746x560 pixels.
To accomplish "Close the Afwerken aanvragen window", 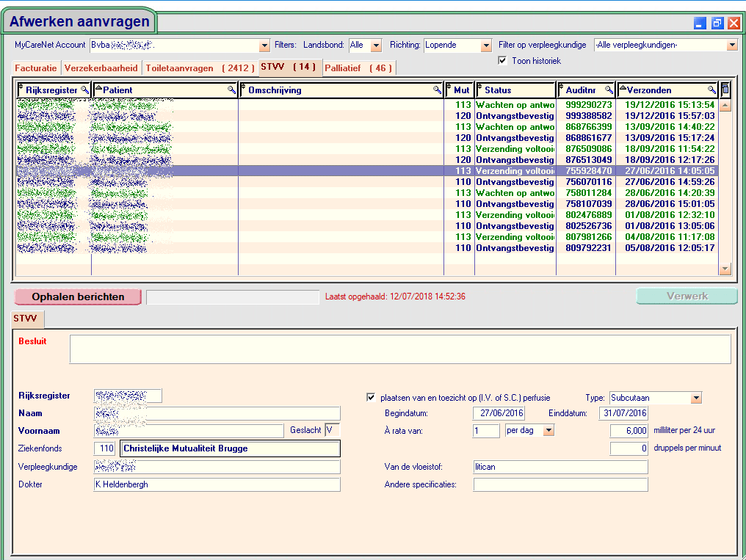I will point(734,23).
